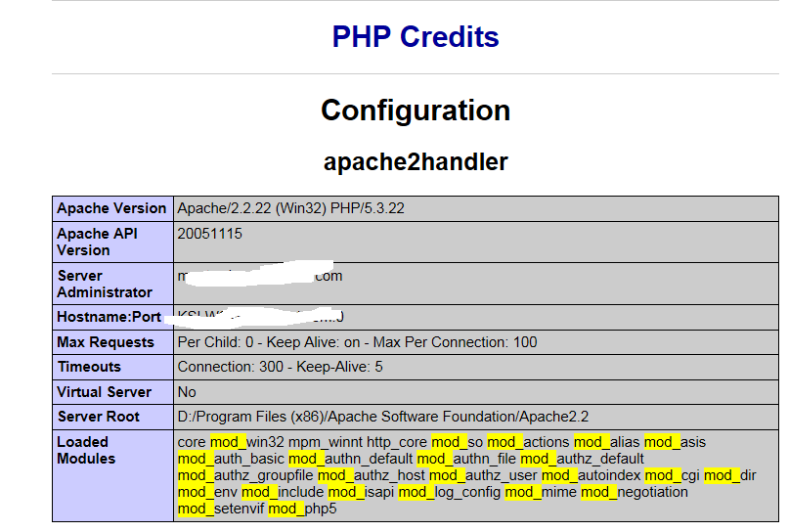This screenshot has width=789, height=532.
Task: Click the mod_mime module name
Action: pos(541,492)
